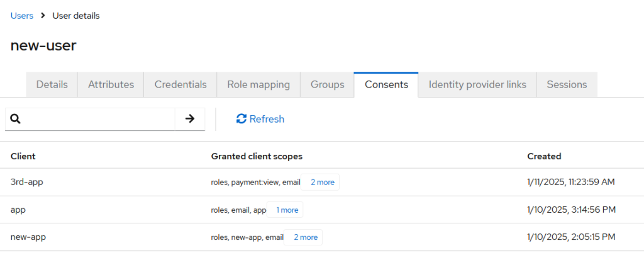Open the Identity provider links tab
The height and width of the screenshot is (275, 644).
click(x=477, y=85)
